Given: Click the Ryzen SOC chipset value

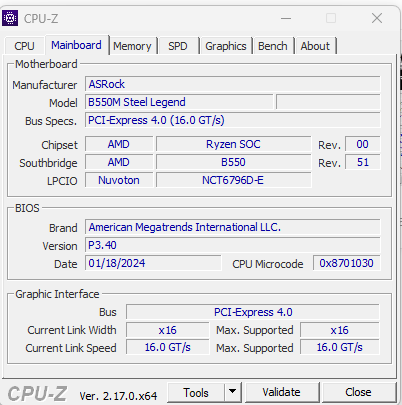Looking at the screenshot, I should [x=233, y=144].
